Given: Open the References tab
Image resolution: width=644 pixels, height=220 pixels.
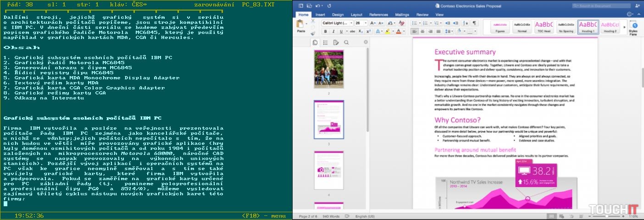Looking at the screenshot, I should point(378,15).
